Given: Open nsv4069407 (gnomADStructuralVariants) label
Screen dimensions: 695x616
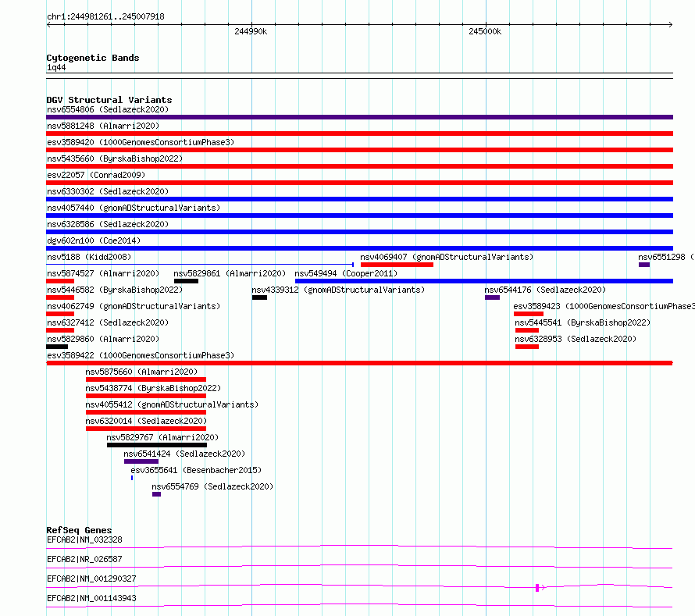Looking at the screenshot, I should (x=447, y=257).
